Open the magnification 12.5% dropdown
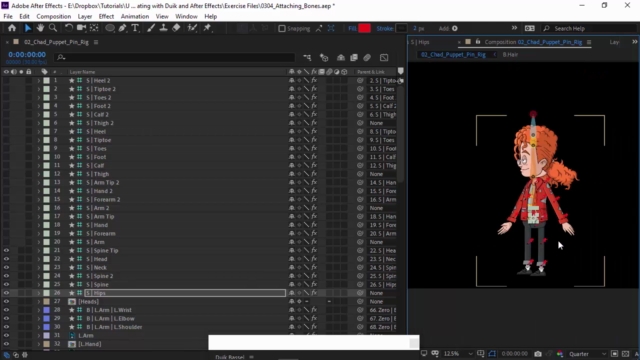Image resolution: width=640 pixels, height=360 pixels. point(458,354)
